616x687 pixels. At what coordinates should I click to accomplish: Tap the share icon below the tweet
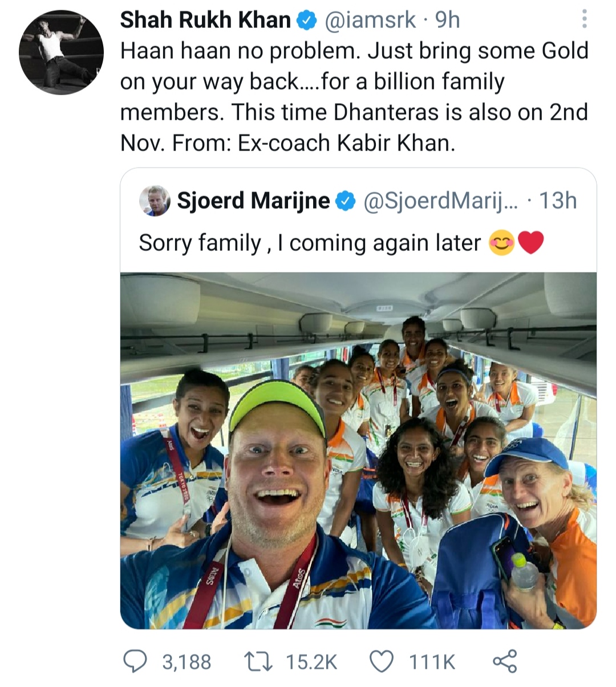[x=504, y=661]
